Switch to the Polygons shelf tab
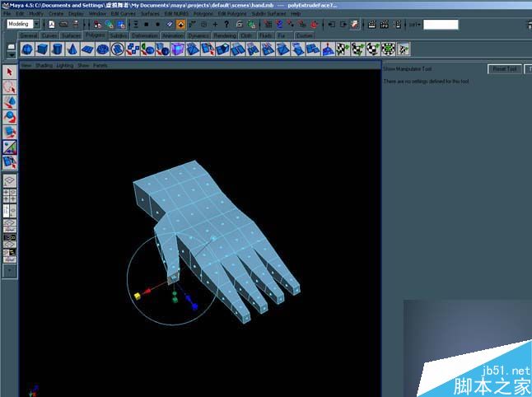Viewport: 532px width, 397px height. tap(95, 36)
